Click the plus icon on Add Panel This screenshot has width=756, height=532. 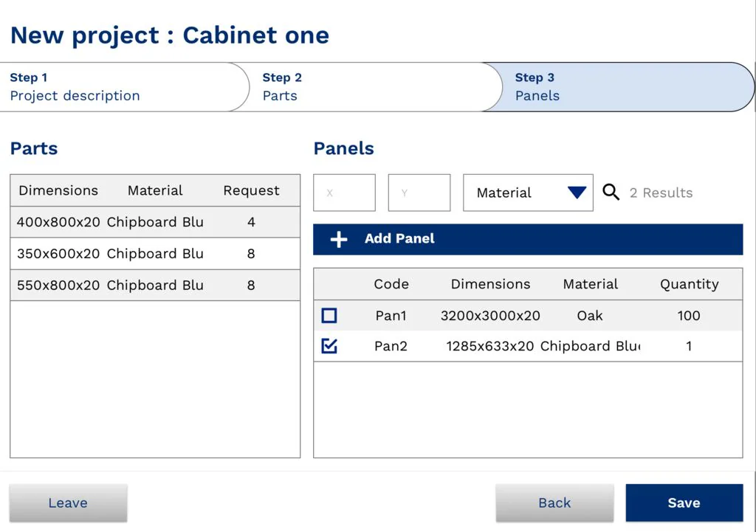pyautogui.click(x=338, y=239)
